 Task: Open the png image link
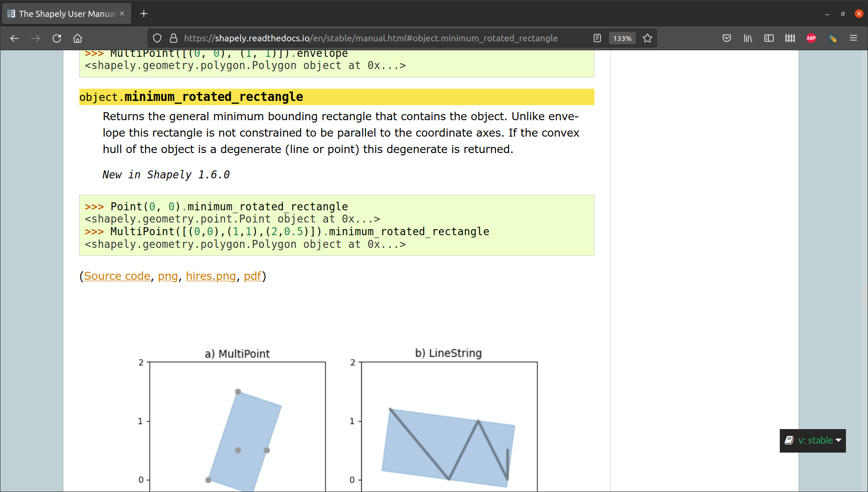(x=168, y=276)
